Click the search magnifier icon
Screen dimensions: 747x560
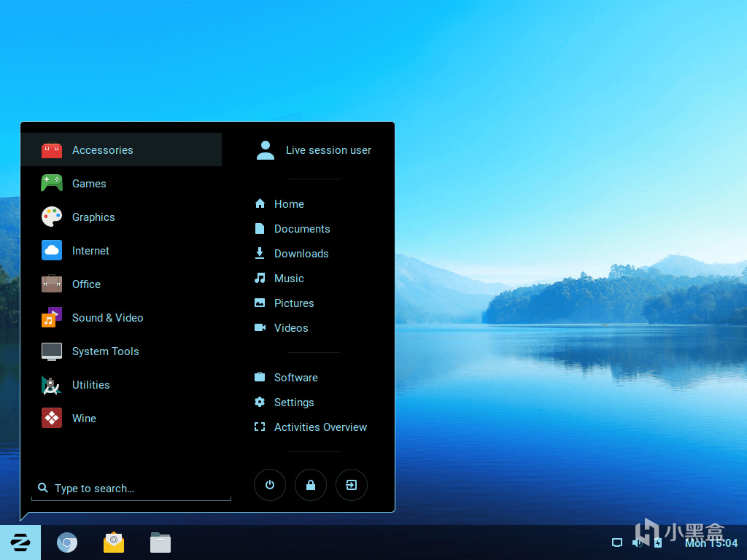[x=43, y=488]
